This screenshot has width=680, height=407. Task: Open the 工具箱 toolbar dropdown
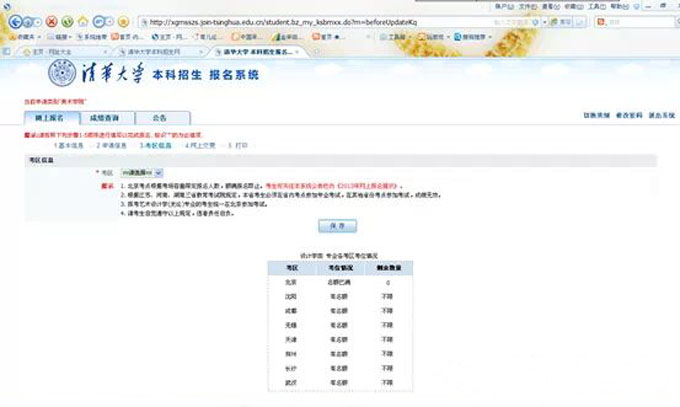click(x=395, y=37)
